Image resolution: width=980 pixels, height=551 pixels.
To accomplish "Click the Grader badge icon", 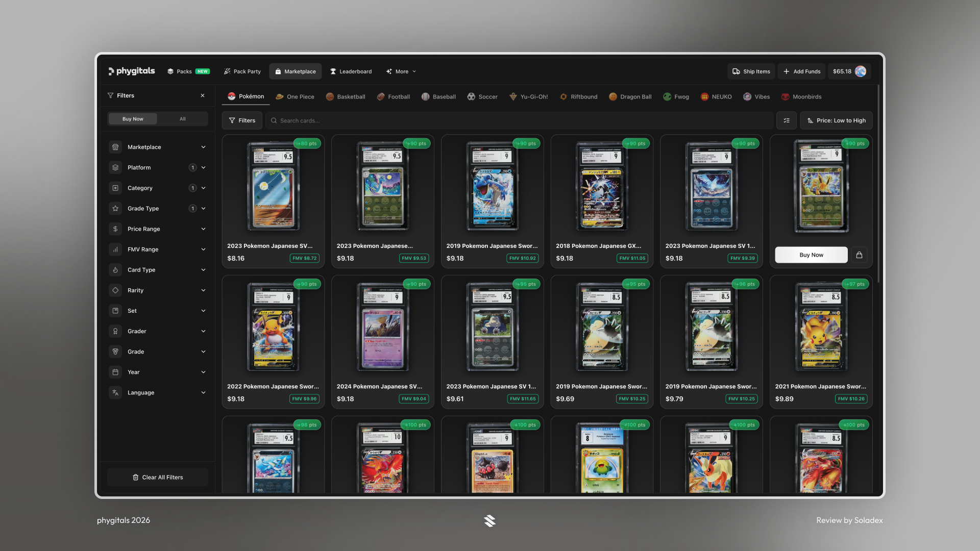I will [x=115, y=331].
